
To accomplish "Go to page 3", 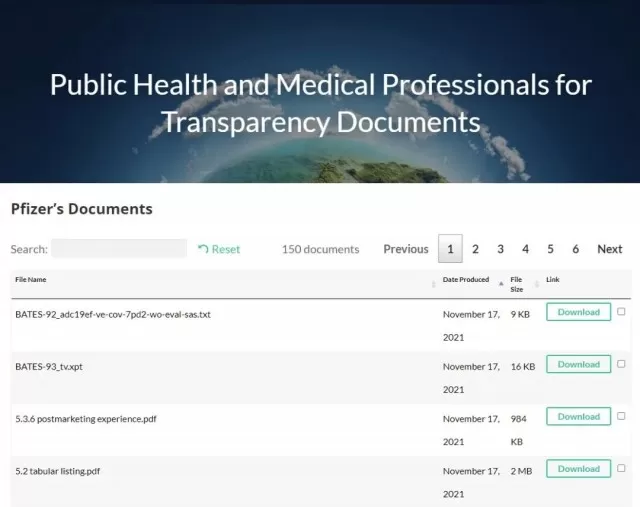I will (500, 249).
